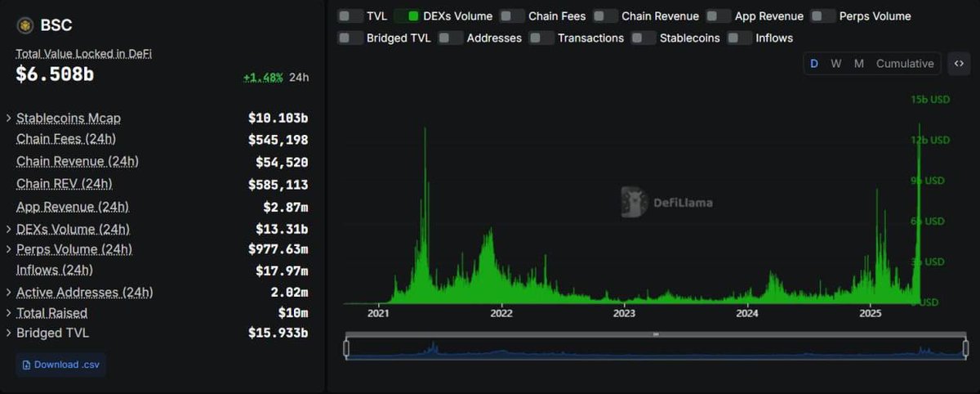Click the $2.87m app revenue value
The height and width of the screenshot is (394, 980).
point(286,207)
